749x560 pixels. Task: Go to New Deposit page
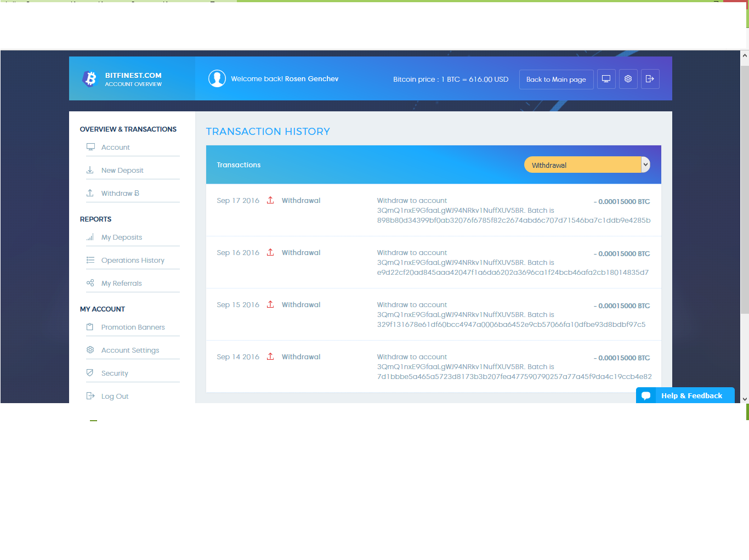[x=122, y=171]
